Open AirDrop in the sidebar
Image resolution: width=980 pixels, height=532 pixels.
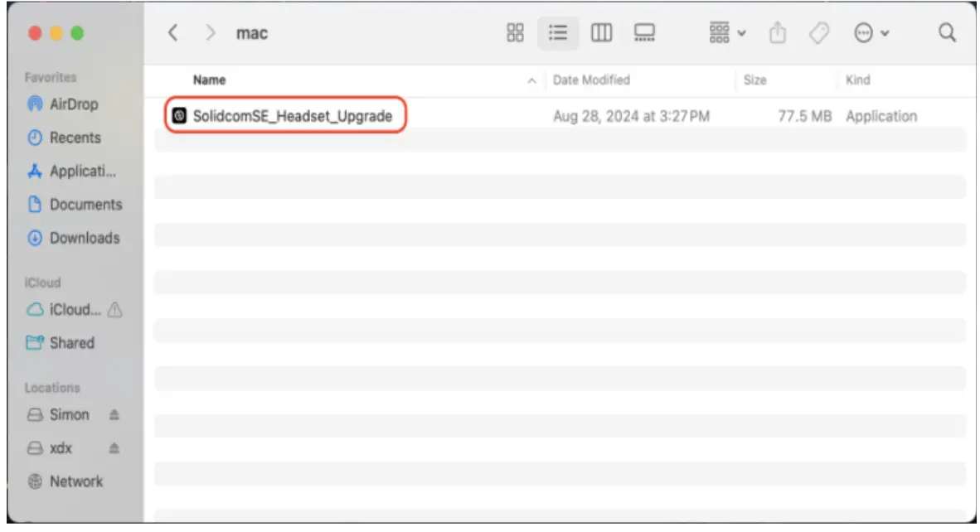tap(62, 104)
